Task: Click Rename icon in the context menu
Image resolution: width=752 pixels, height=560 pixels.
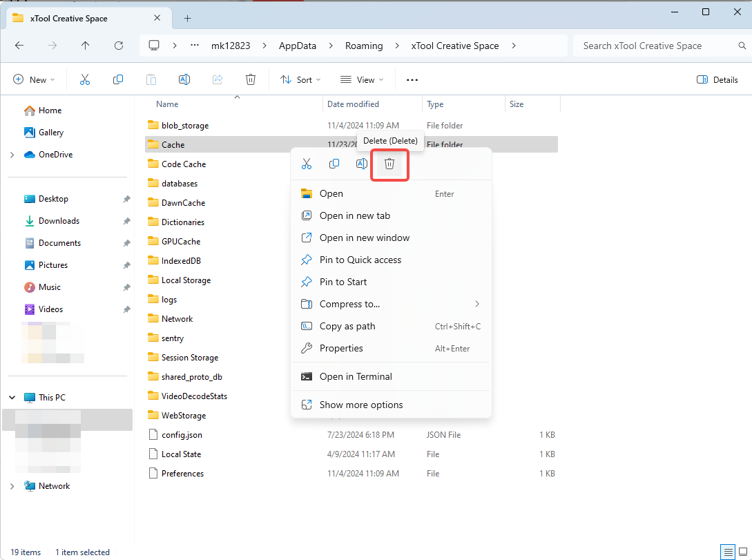Action: point(362,164)
